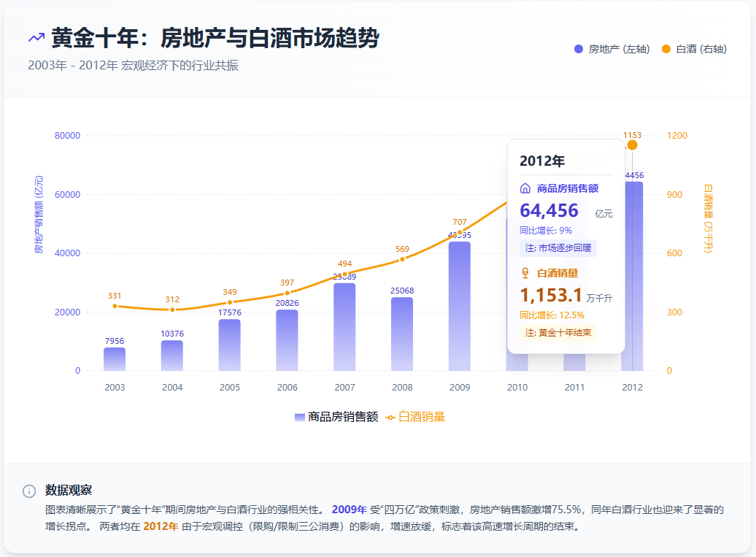Click the 2008 bar labeled 25068
This screenshot has height=557, width=756.
(x=402, y=334)
